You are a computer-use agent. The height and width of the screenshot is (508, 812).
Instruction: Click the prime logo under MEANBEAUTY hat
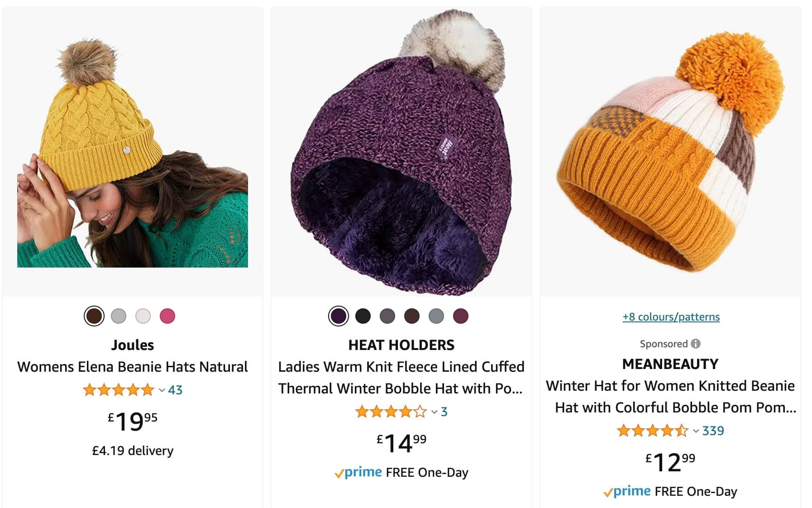[627, 491]
